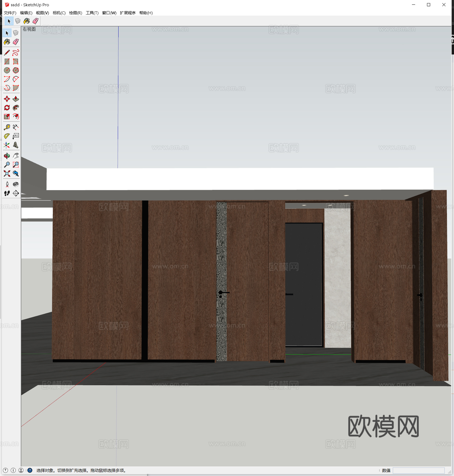Screen dimensions: 454x476
Task: Click the Zoom Extents tool
Action: pyautogui.click(x=7, y=173)
